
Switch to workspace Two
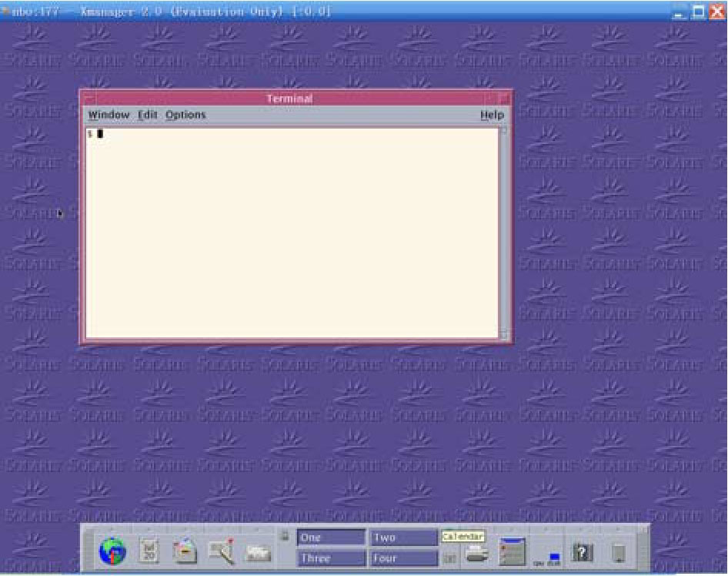click(403, 537)
